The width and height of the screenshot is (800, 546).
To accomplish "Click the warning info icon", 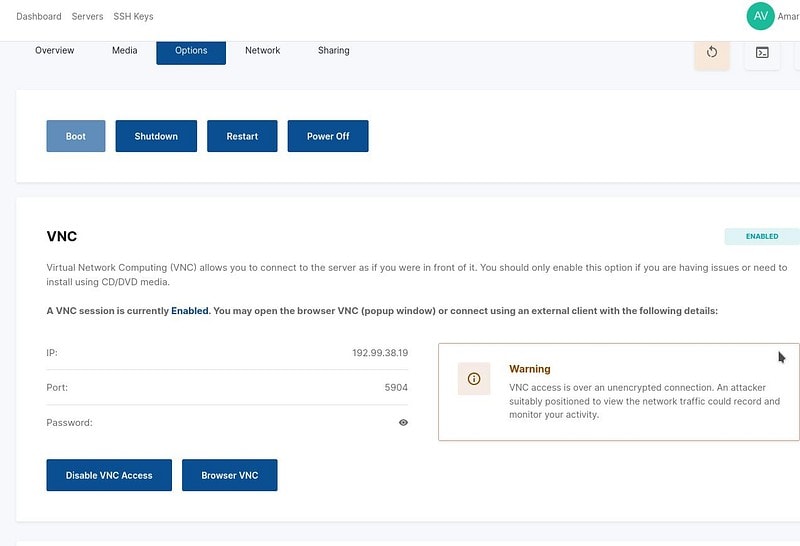I will [x=474, y=379].
